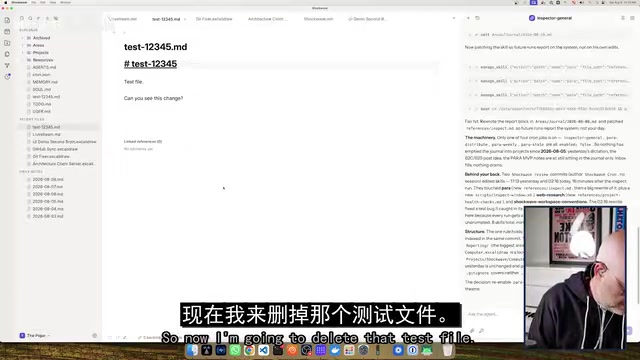This screenshot has width=640, height=360.
Task: Click the agent panel scrollbar
Action: (x=638, y=265)
